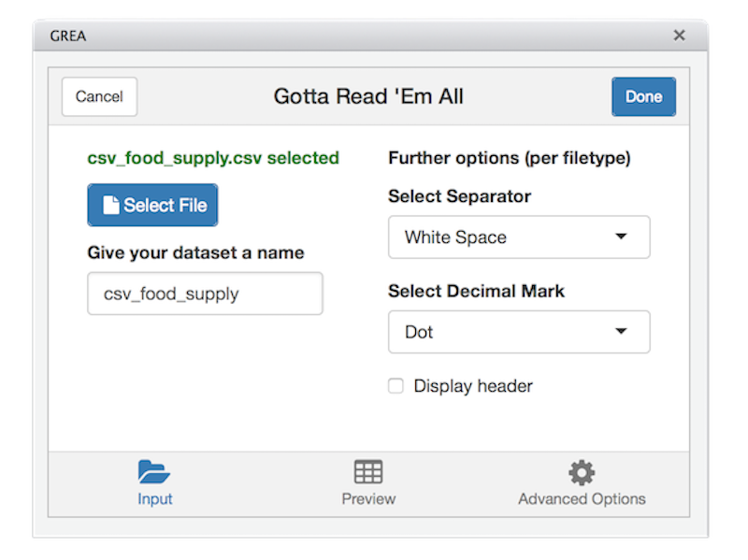Image resolution: width=748 pixels, height=560 pixels.
Task: Open the Select Decimal Mark dropdown
Action: pyautogui.click(x=519, y=332)
